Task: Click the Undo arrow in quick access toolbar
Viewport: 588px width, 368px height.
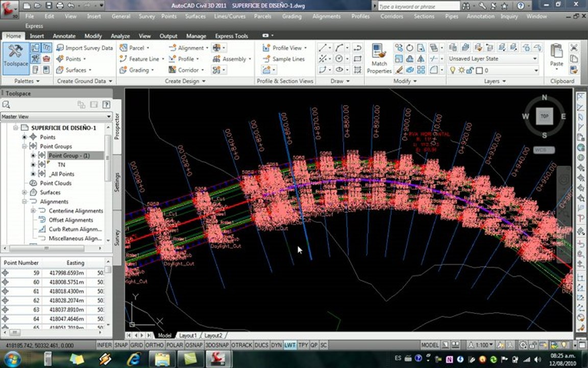Action: click(71, 6)
